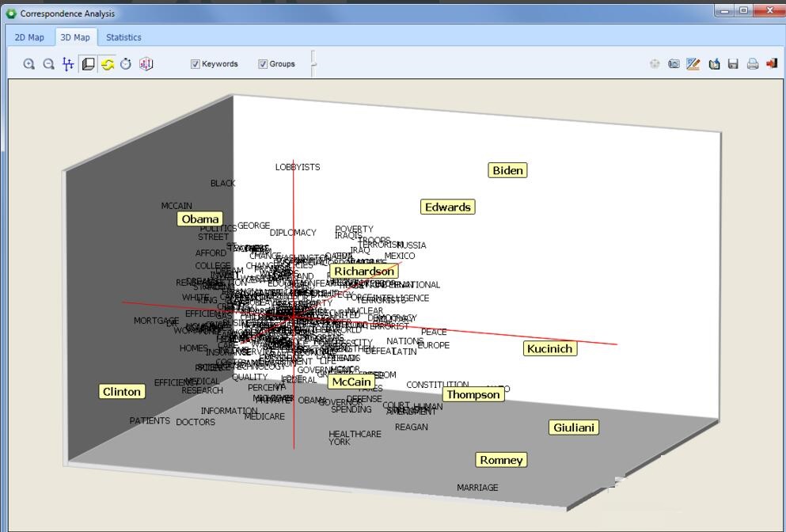Viewport: 786px width, 532px height.
Task: Click the MCCAIN keyword near Obama
Action: click(x=177, y=206)
